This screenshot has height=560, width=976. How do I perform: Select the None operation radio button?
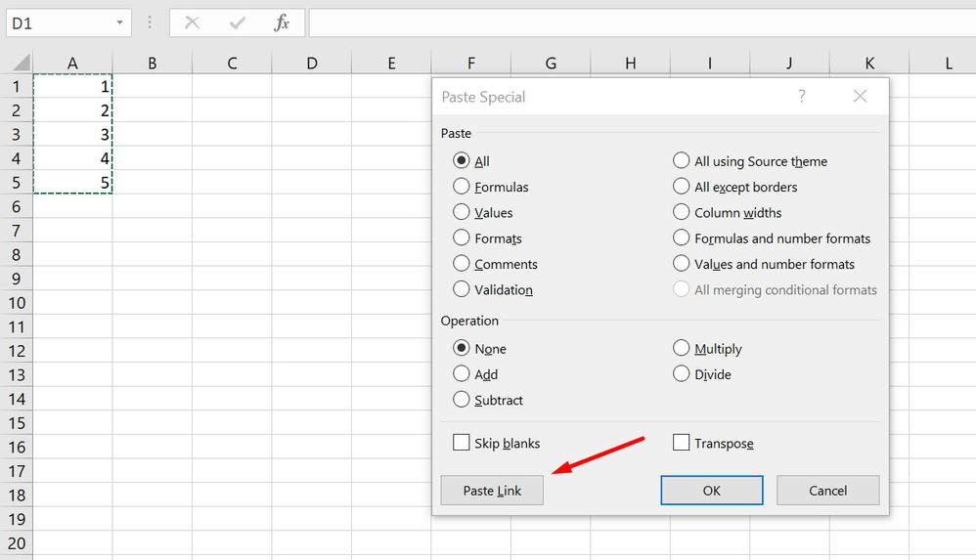pyautogui.click(x=462, y=348)
